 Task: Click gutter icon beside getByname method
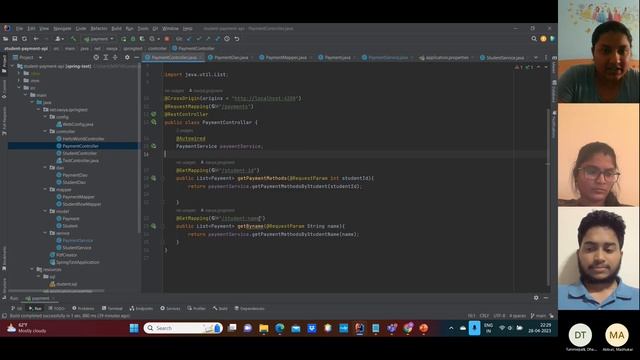pos(153,226)
